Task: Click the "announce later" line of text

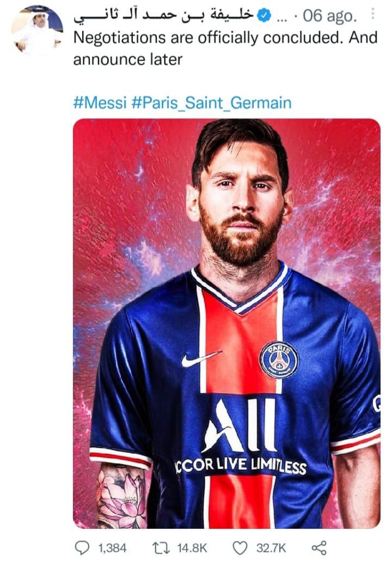Action: point(128,59)
